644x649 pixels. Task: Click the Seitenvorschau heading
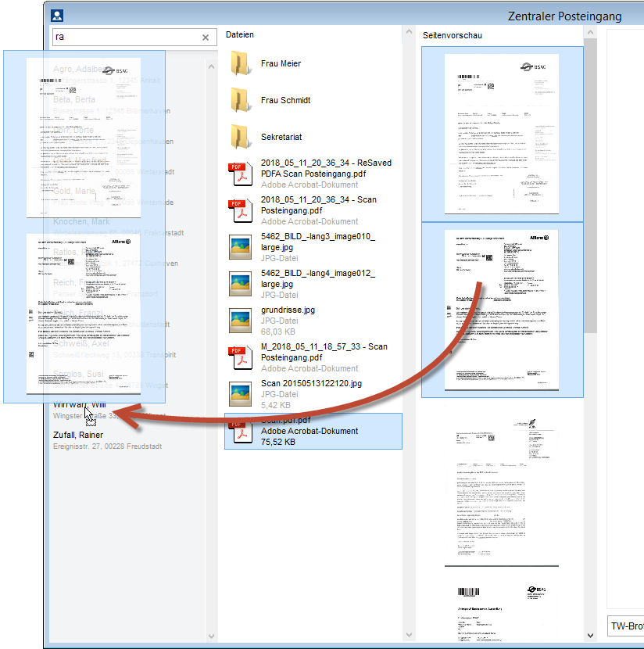point(452,36)
